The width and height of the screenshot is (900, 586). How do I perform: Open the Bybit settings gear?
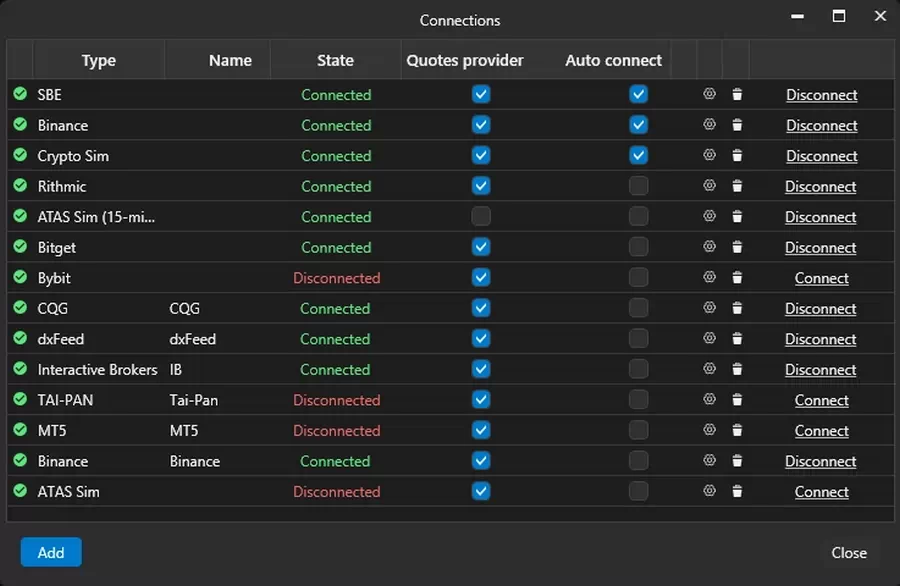coord(709,278)
